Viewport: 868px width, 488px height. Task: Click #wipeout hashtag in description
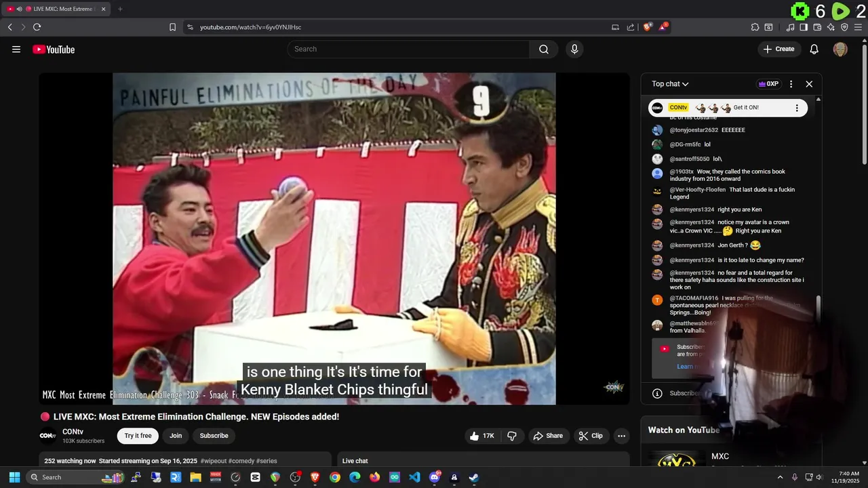(213, 461)
